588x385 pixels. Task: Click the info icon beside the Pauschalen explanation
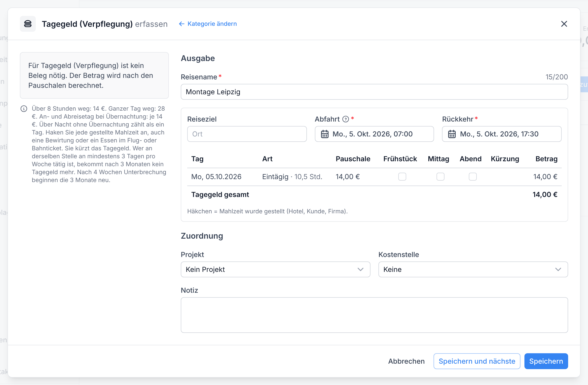(x=24, y=109)
